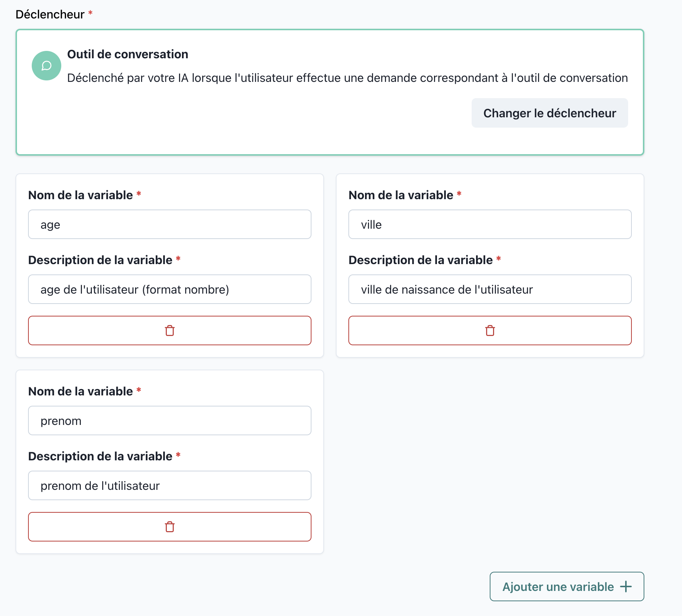Click the Déclencheur section label
Image resolution: width=682 pixels, height=616 pixels.
[x=50, y=14]
